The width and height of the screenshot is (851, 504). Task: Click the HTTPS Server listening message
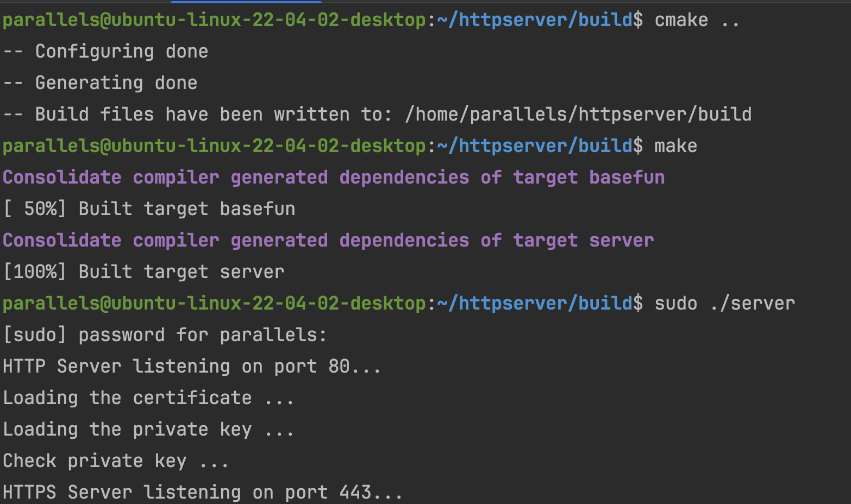[202, 492]
